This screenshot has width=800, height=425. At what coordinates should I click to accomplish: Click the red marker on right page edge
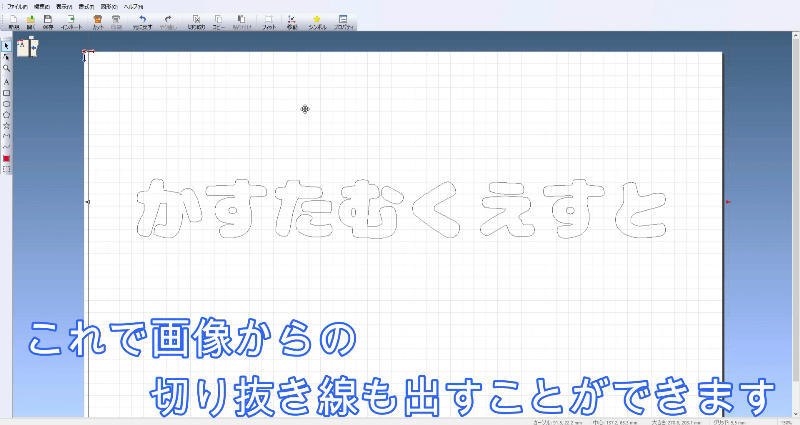pyautogui.click(x=729, y=202)
